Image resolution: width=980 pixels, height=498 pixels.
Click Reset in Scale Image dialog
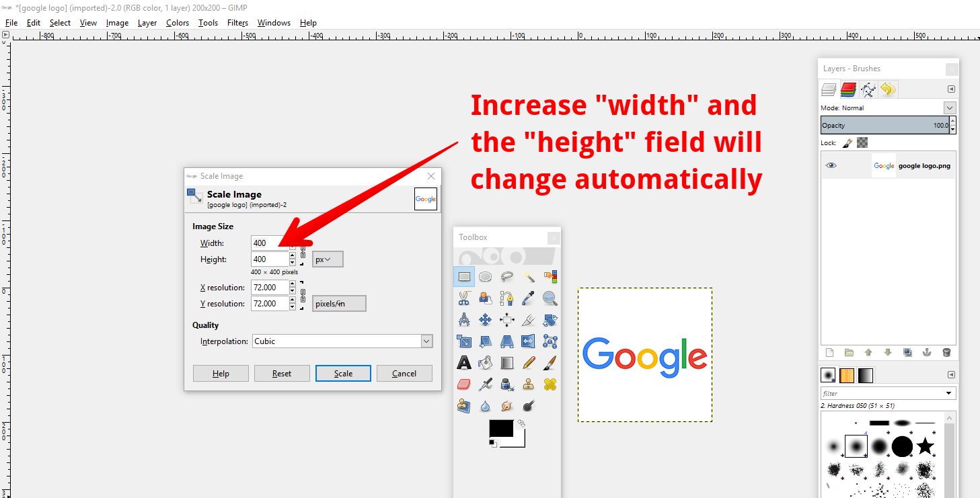pyautogui.click(x=282, y=374)
